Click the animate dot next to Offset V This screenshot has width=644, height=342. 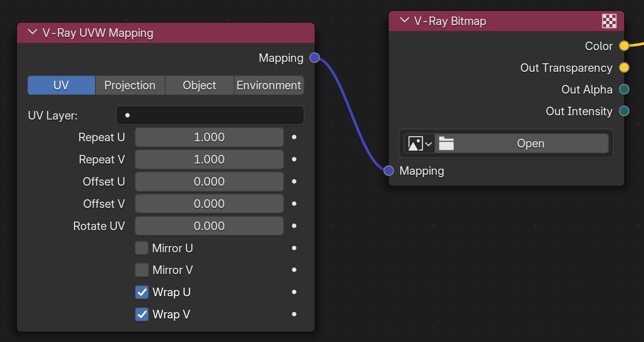[x=294, y=204]
